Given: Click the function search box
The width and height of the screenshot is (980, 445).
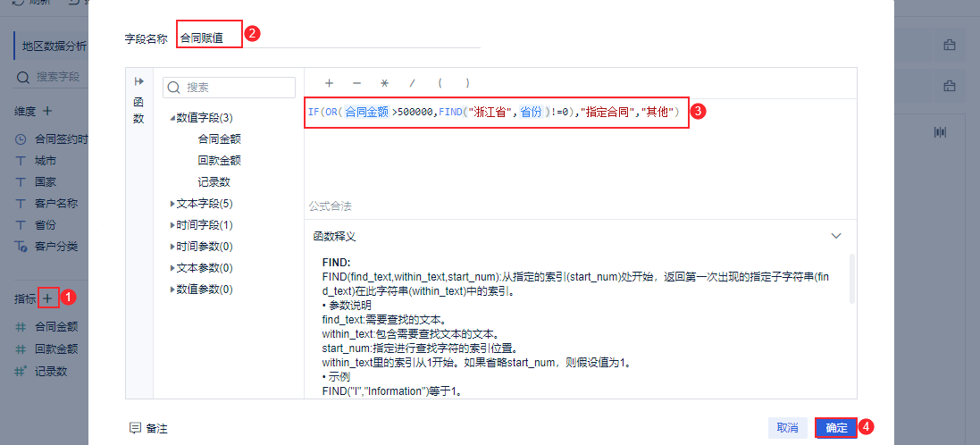Looking at the screenshot, I should click(x=229, y=88).
